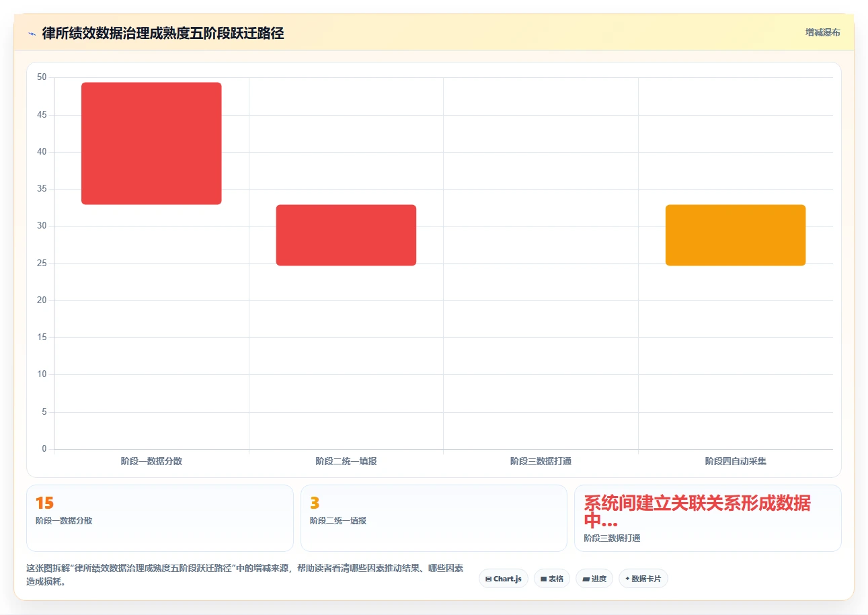
Task: Click the x-axis label 阶段二统一填报
Action: [x=346, y=461]
